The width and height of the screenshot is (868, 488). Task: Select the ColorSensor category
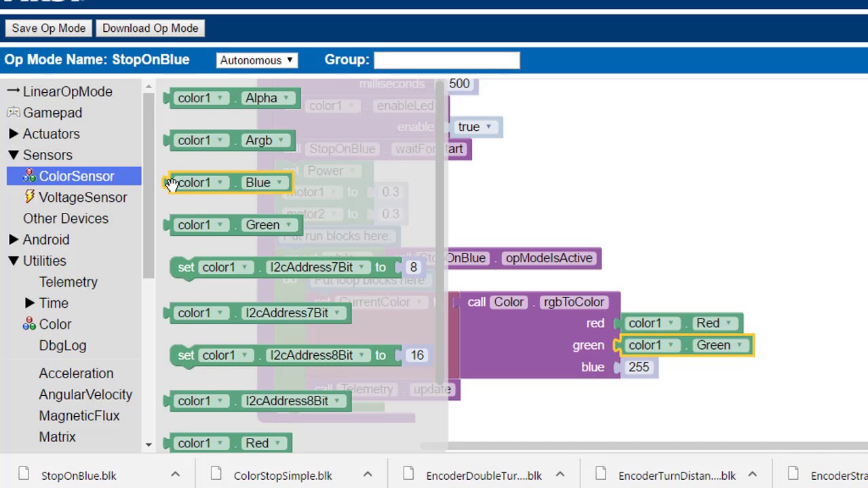(75, 176)
